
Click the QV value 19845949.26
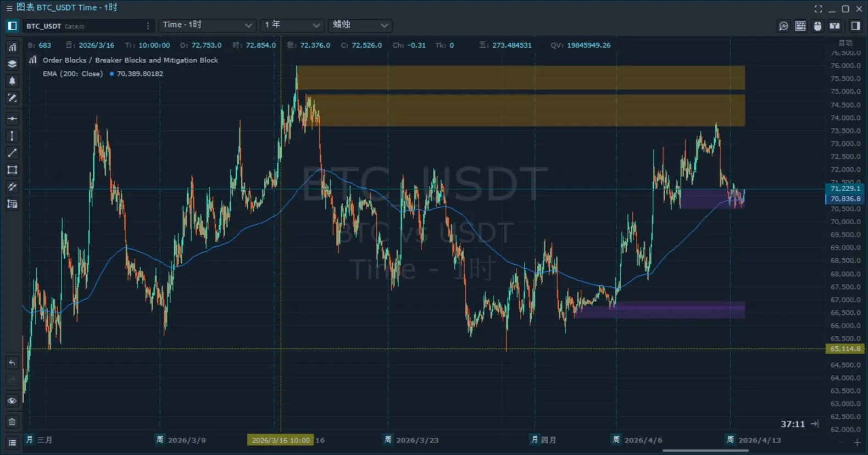tap(589, 45)
